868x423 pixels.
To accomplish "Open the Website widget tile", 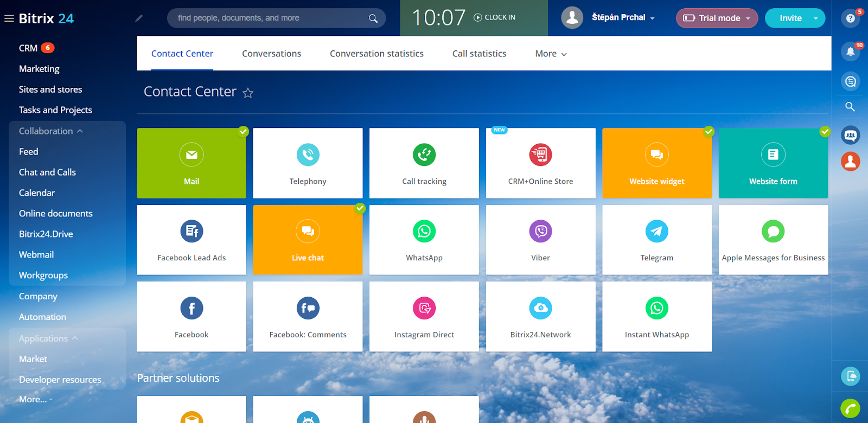I will (657, 163).
